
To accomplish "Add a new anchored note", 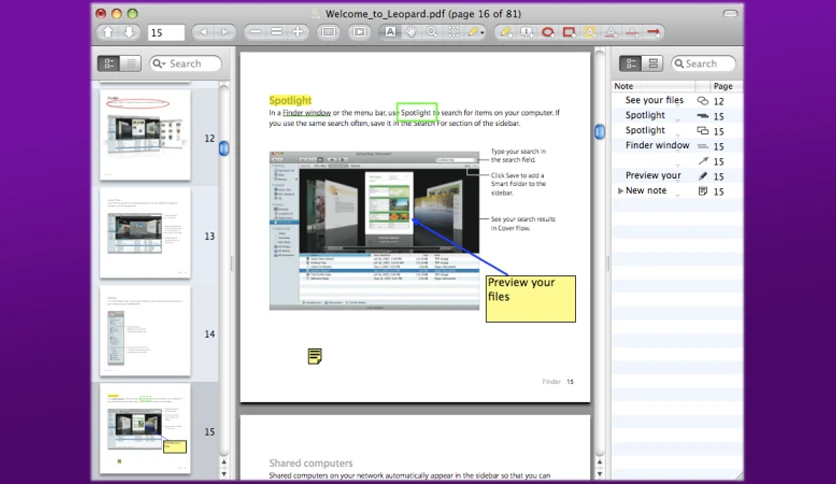I will tap(527, 33).
